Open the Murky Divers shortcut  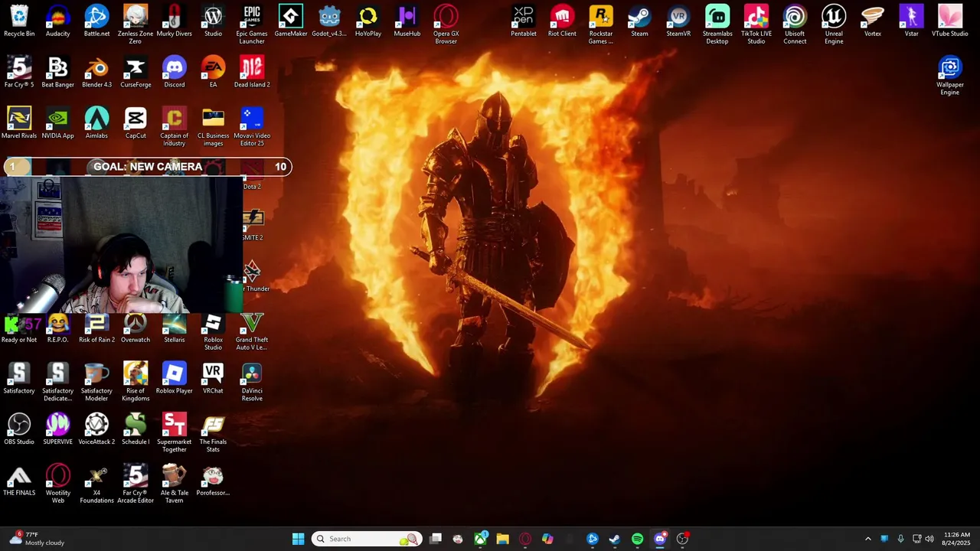(174, 21)
